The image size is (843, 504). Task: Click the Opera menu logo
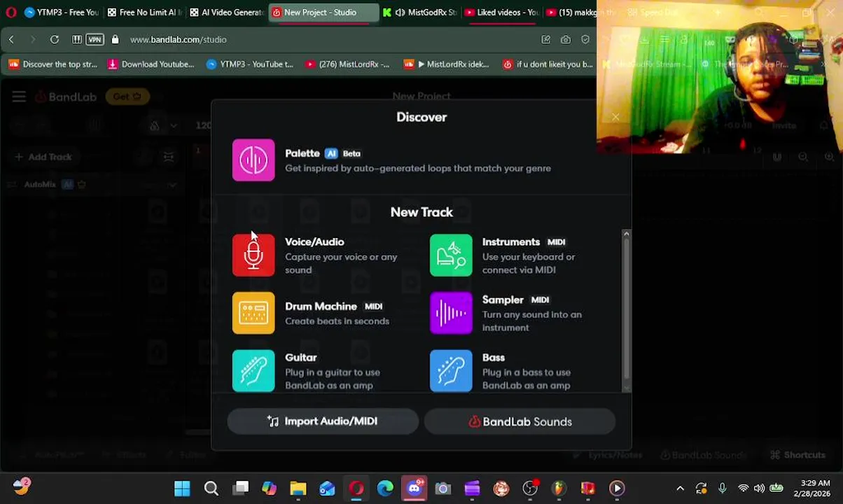11,12
